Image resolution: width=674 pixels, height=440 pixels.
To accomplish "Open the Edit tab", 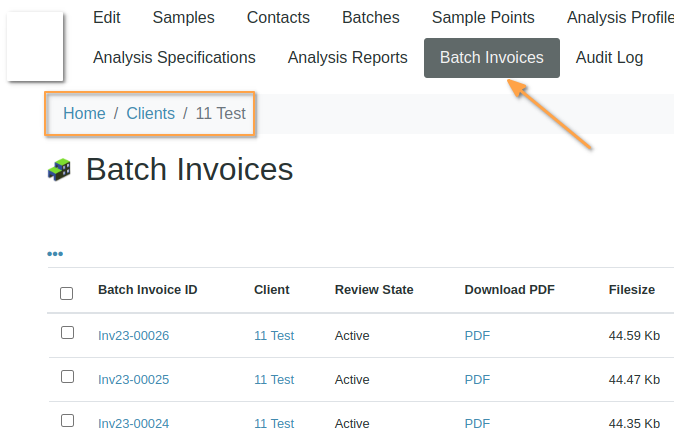I will coord(107,17).
